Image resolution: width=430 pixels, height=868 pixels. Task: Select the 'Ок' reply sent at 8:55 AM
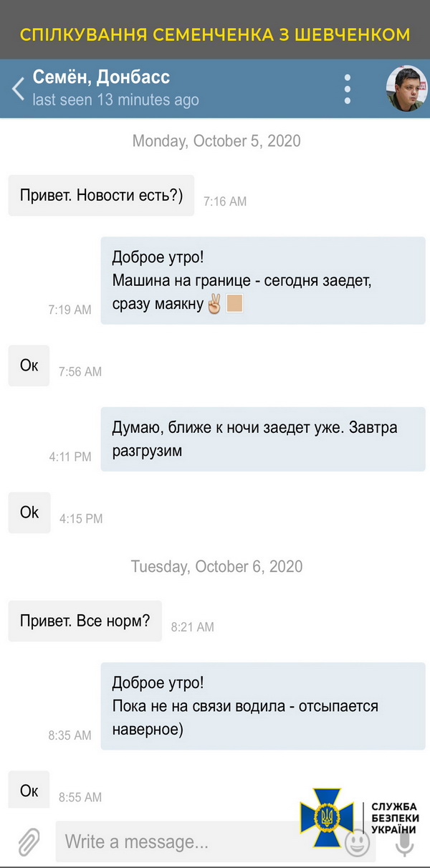click(x=29, y=791)
